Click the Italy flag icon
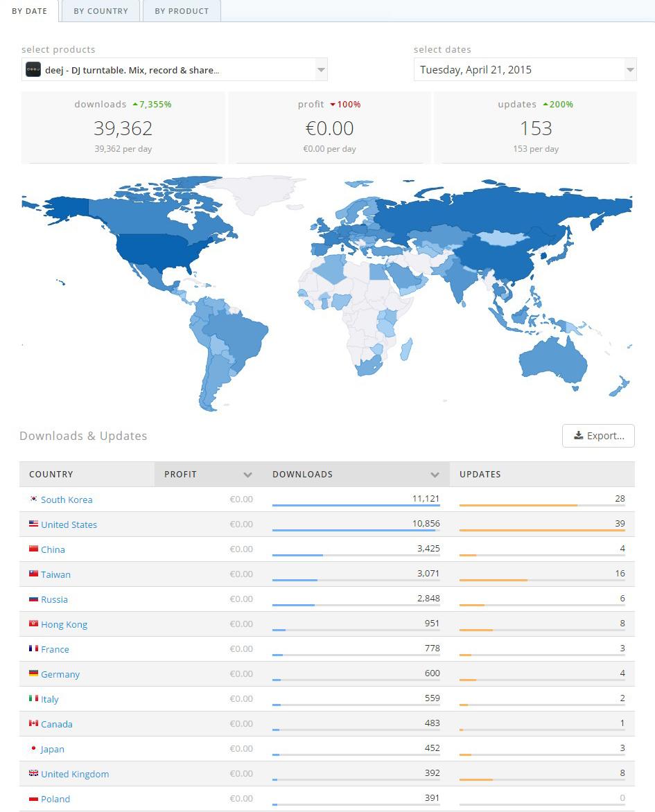 [x=34, y=698]
